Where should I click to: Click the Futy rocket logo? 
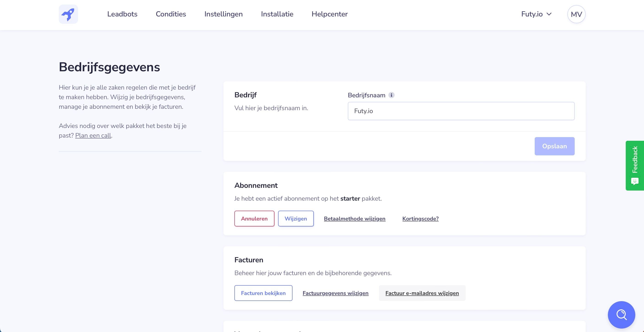tap(68, 14)
